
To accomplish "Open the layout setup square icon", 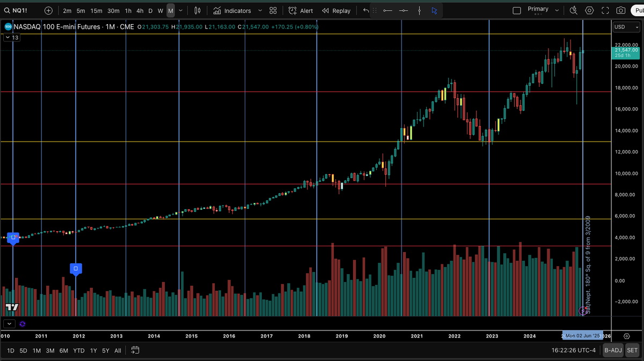I will point(517,11).
